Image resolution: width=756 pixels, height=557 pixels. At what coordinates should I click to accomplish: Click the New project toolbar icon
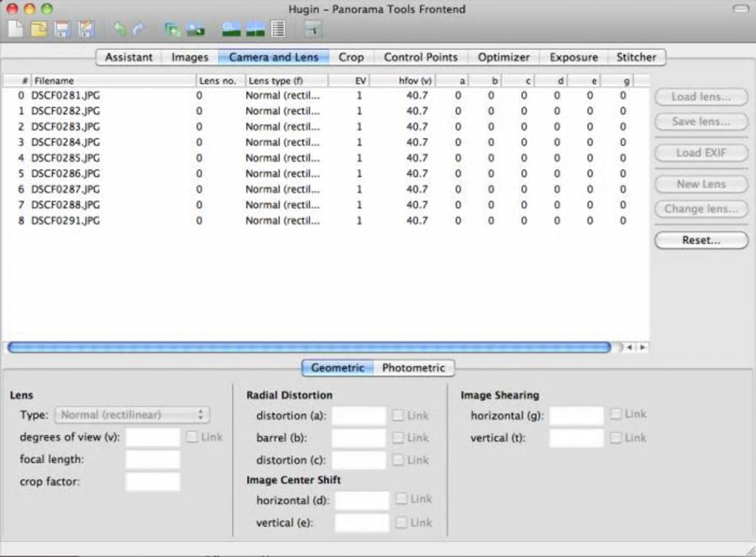pyautogui.click(x=16, y=29)
